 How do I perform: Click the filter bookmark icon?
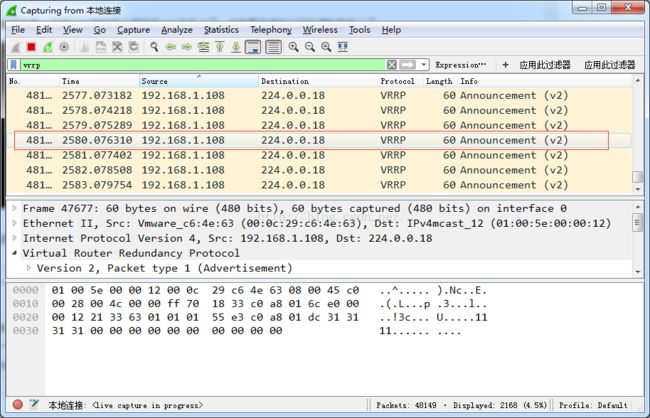point(14,65)
